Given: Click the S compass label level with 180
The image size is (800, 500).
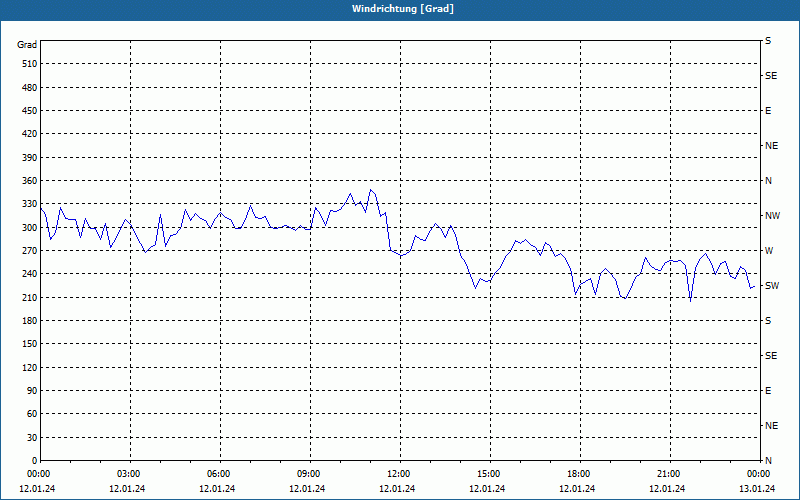Looking at the screenshot, I should (x=768, y=320).
